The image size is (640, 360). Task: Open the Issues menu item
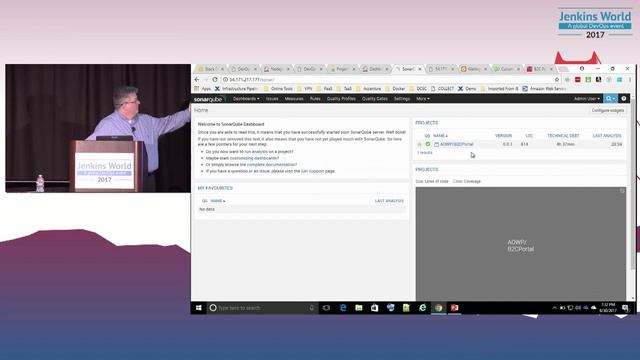(272, 99)
